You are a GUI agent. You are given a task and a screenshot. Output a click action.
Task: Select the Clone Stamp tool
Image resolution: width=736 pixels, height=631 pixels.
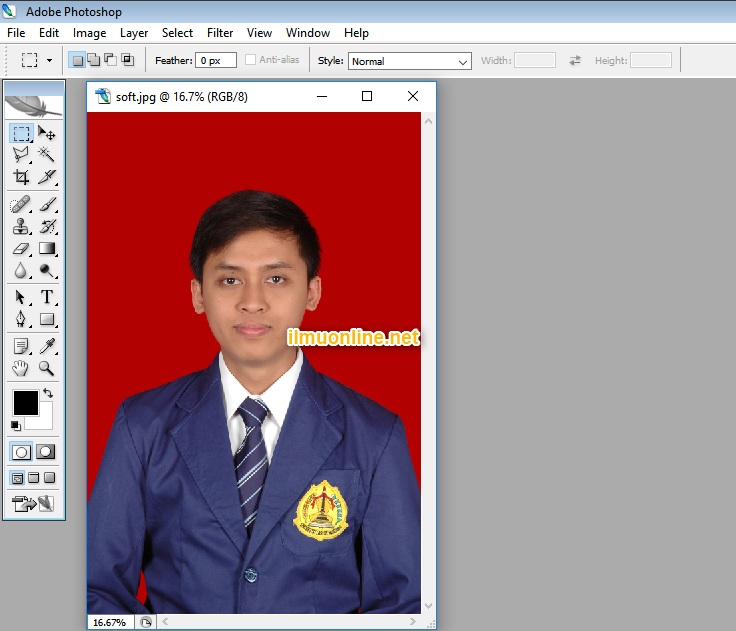pos(21,226)
